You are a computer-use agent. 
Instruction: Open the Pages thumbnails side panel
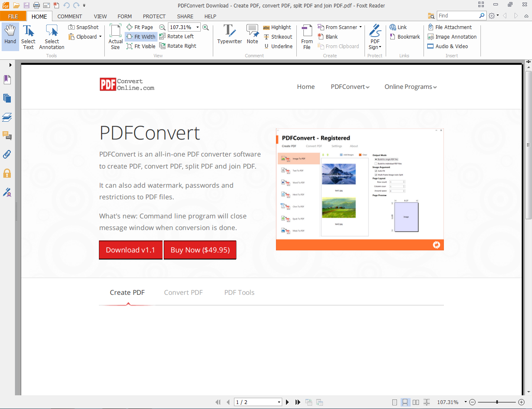(x=7, y=98)
